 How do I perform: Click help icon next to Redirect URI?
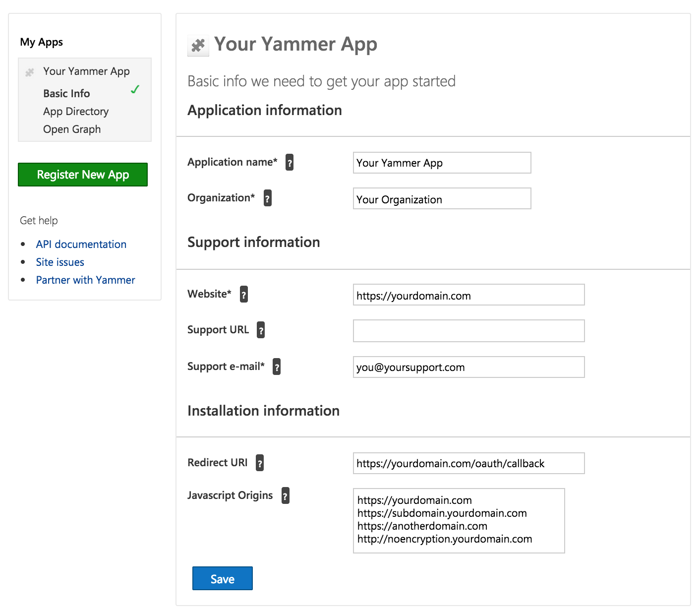click(260, 463)
